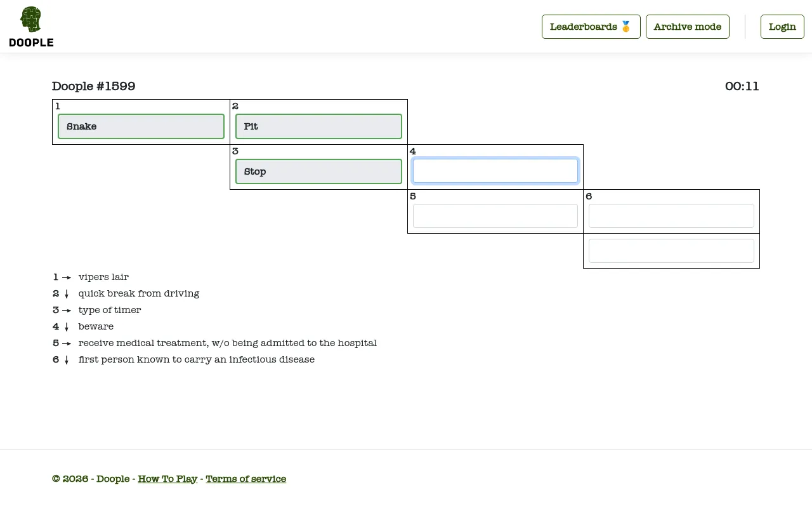
Task: Click the Doople puzzle-head logo
Action: click(x=31, y=27)
